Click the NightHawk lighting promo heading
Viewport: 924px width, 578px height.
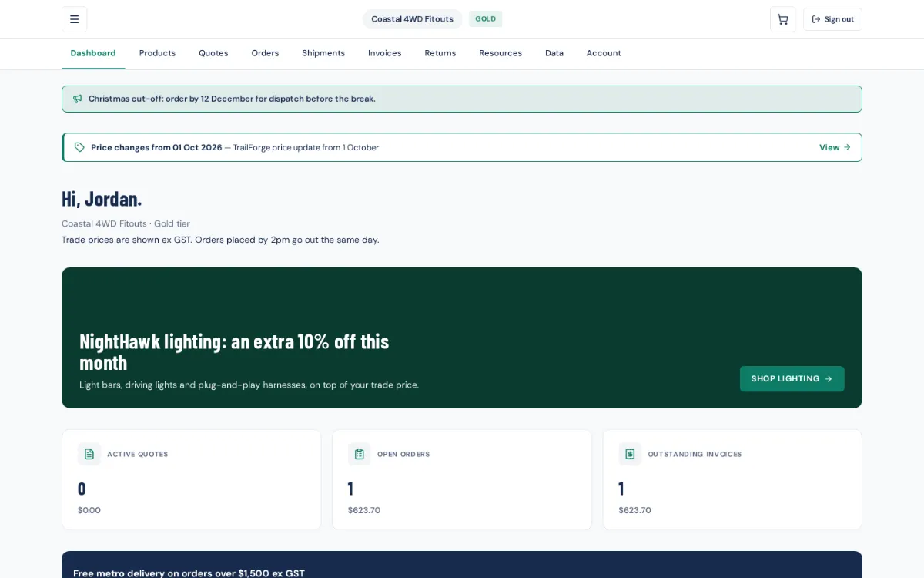pyautogui.click(x=234, y=351)
